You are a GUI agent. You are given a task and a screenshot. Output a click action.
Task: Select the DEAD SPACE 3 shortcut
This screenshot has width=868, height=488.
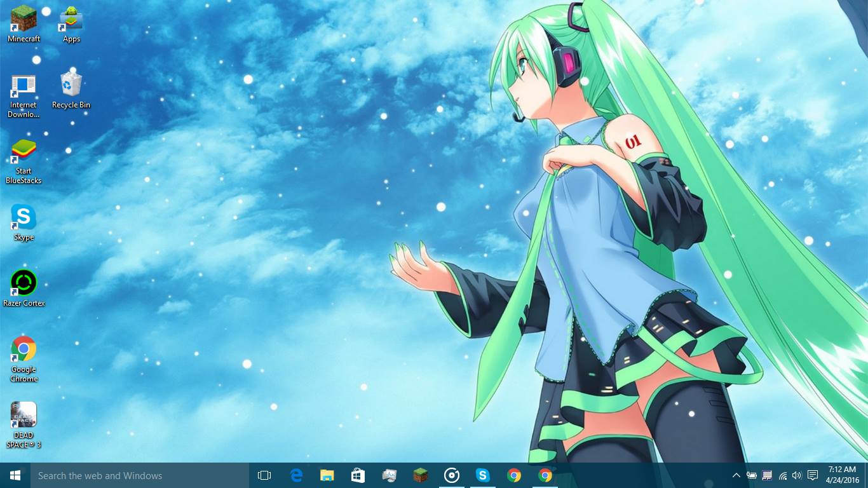pos(24,425)
